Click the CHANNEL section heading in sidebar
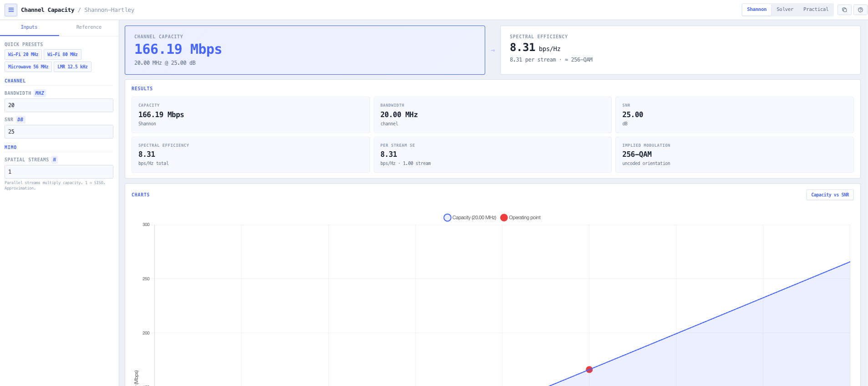Image resolution: width=868 pixels, height=386 pixels. (x=15, y=81)
